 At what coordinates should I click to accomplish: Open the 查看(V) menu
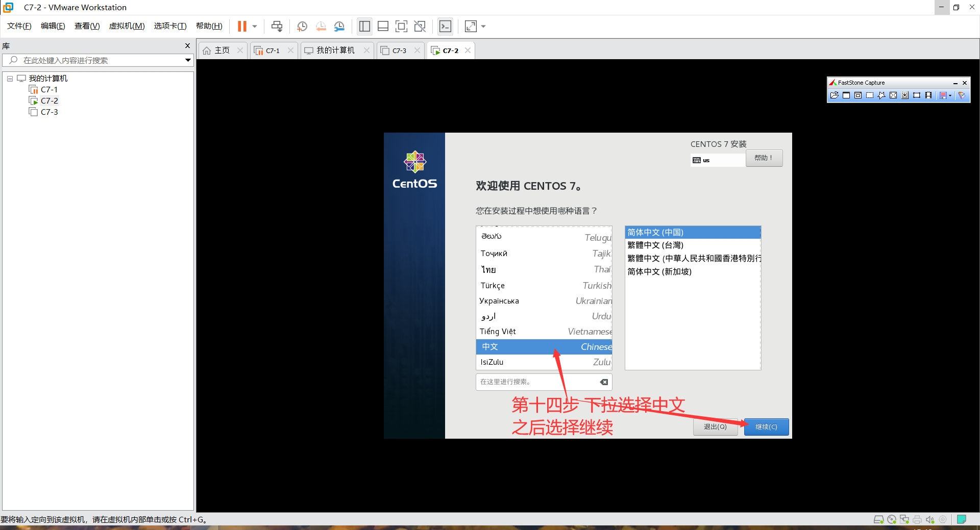coord(87,26)
